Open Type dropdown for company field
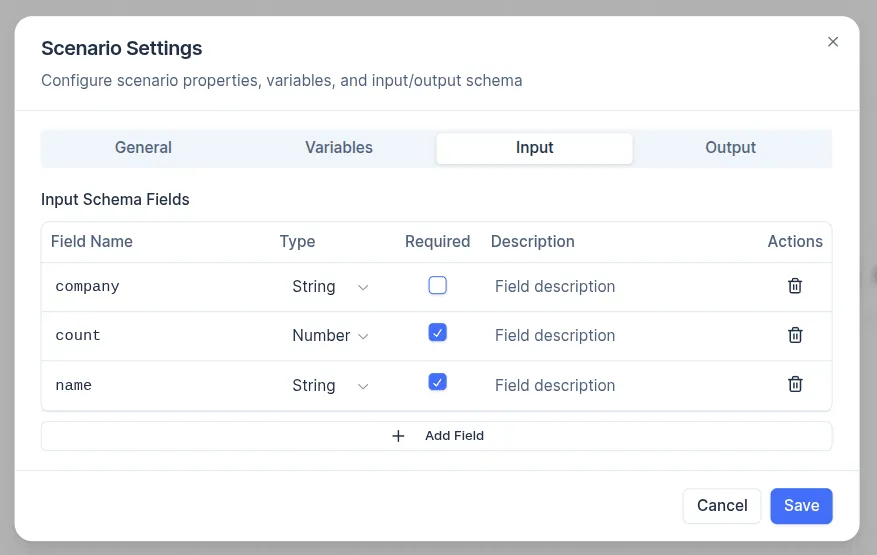The image size is (877, 555). click(330, 287)
